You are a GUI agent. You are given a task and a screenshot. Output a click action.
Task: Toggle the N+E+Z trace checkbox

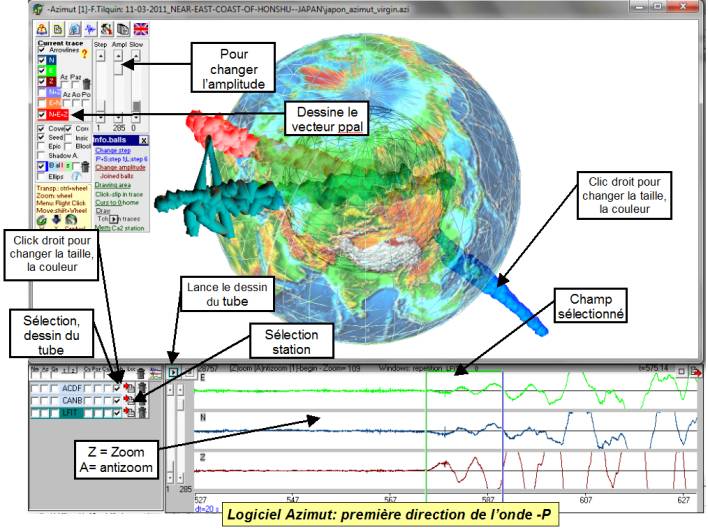[x=41, y=115]
